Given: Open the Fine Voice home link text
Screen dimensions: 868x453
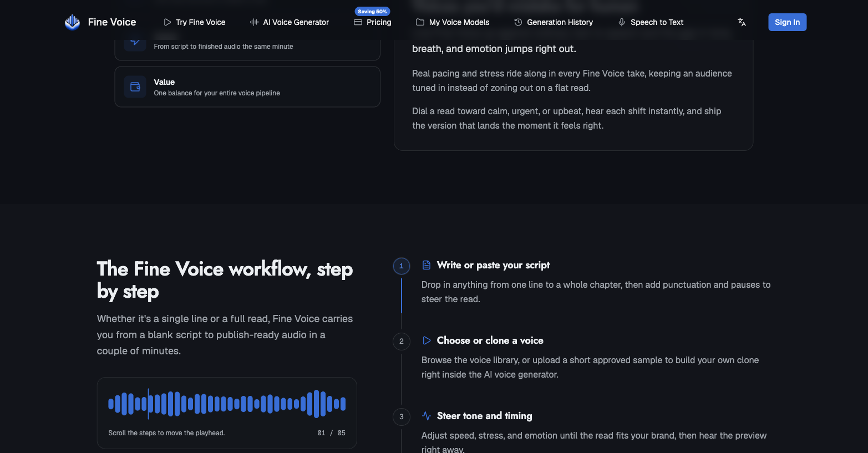Looking at the screenshot, I should (x=112, y=22).
